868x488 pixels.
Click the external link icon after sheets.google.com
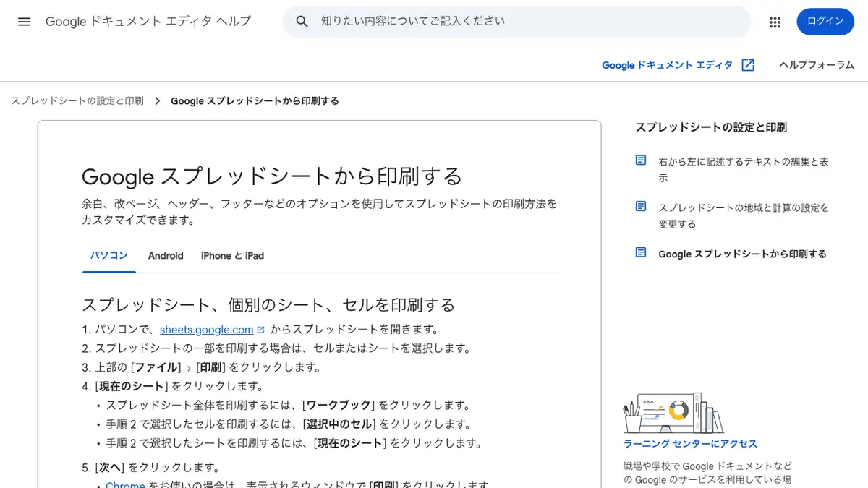tap(261, 330)
